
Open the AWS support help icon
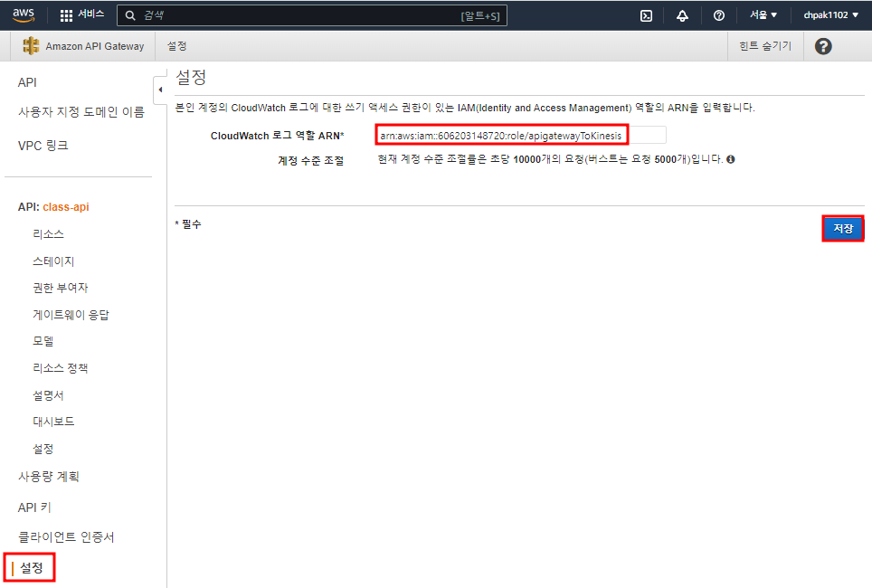(719, 15)
